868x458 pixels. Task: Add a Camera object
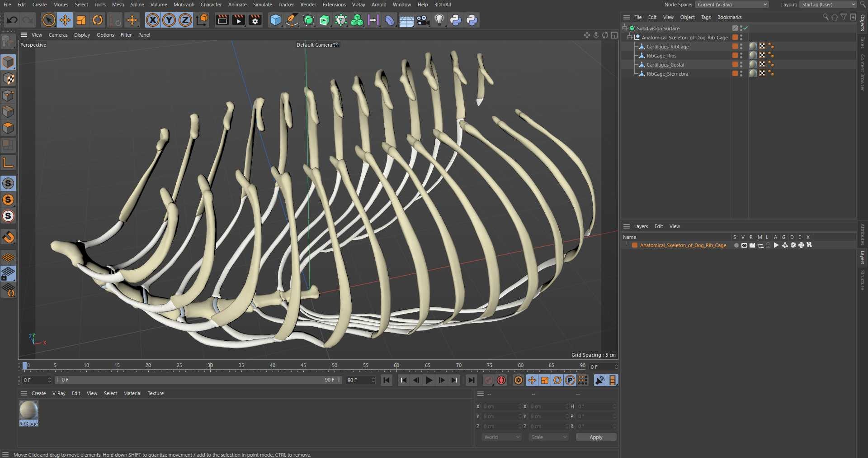click(423, 20)
